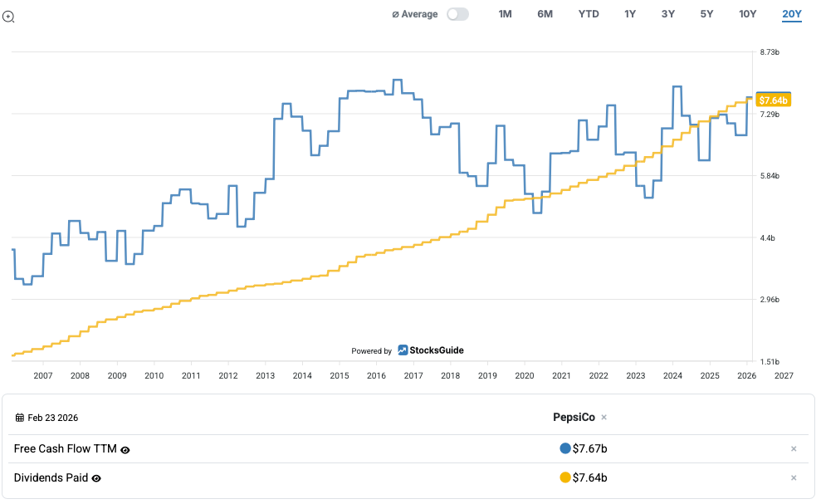This screenshot has height=504, width=821.
Task: Open the StocksGuide link
Action: (430, 350)
